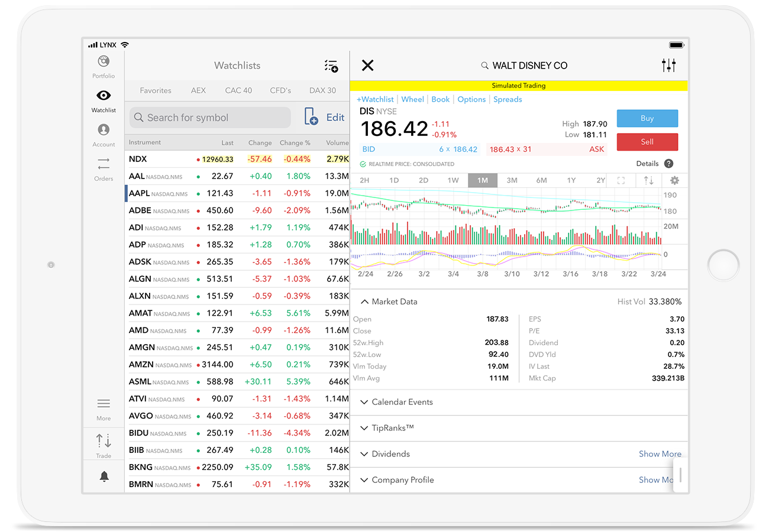769x532 pixels.
Task: Select the AMZN instrument row
Action: 237,365
